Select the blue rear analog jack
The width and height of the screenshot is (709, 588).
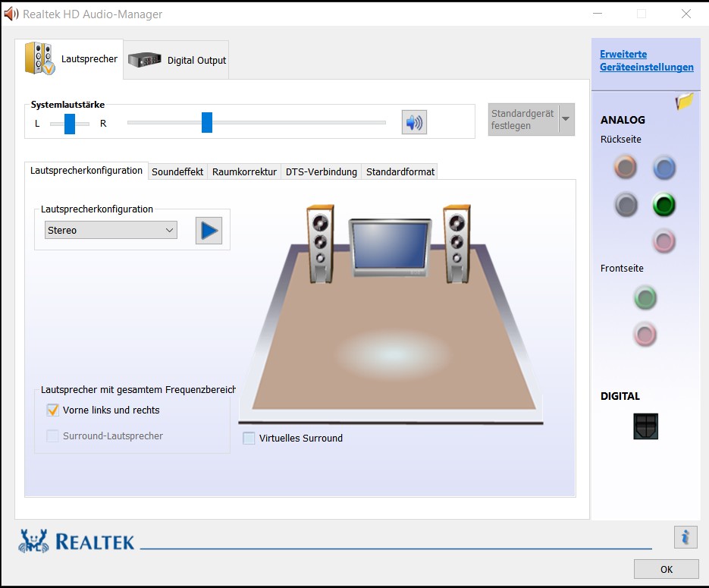tap(664, 168)
